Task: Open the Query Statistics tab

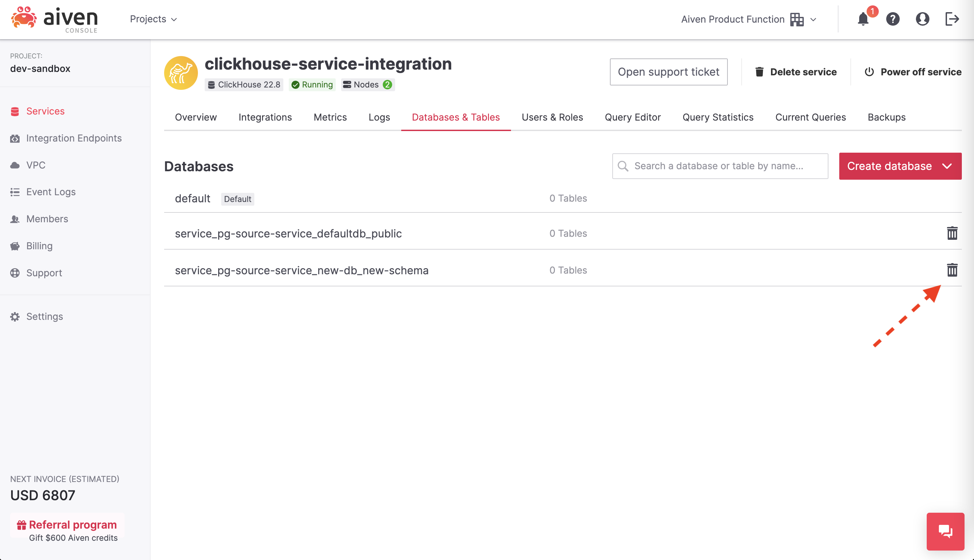Action: click(718, 117)
